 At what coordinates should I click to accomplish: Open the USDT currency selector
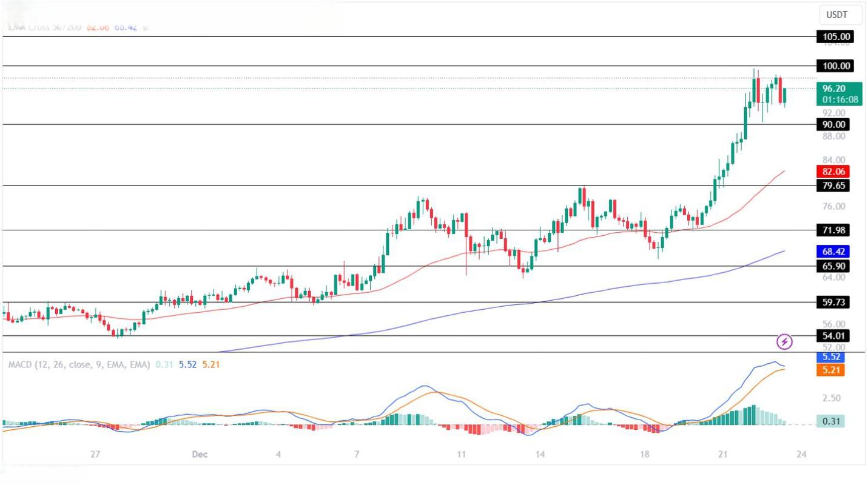pyautogui.click(x=840, y=15)
